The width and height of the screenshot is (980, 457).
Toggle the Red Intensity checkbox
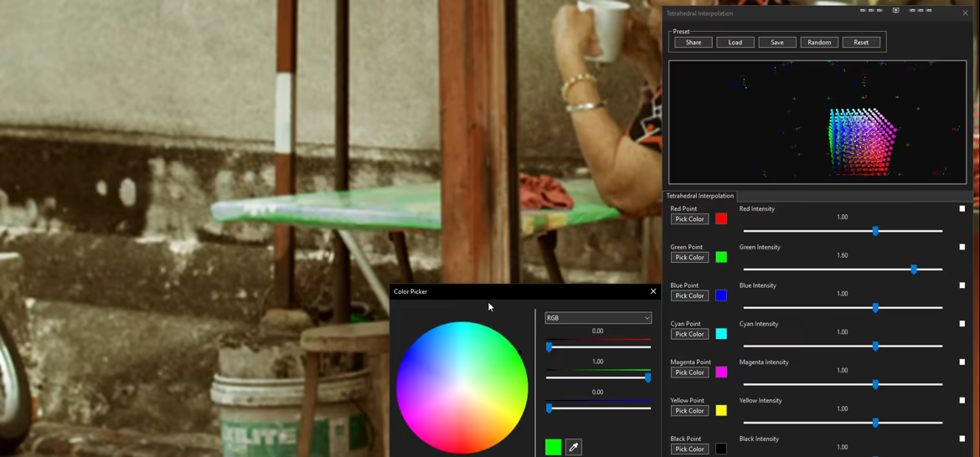pos(962,209)
